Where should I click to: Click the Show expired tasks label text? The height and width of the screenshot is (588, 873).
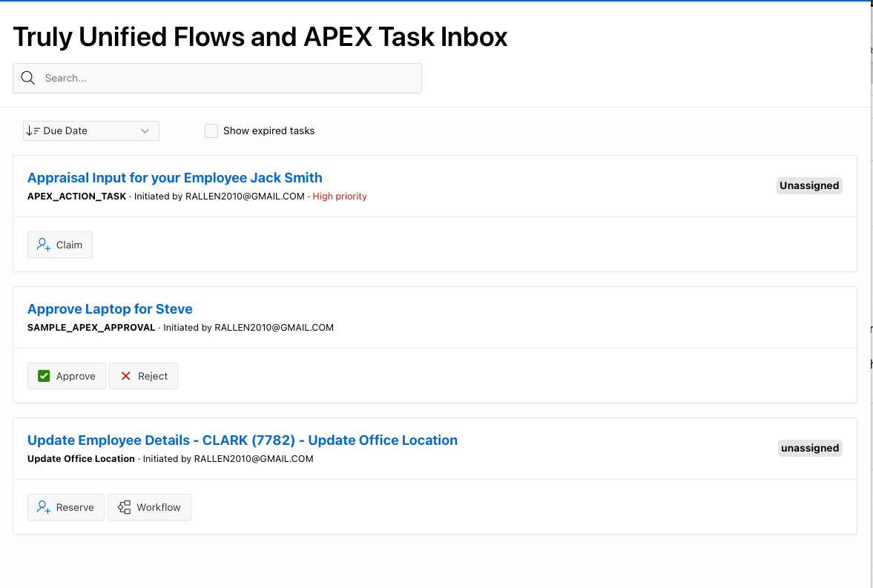pyautogui.click(x=269, y=131)
